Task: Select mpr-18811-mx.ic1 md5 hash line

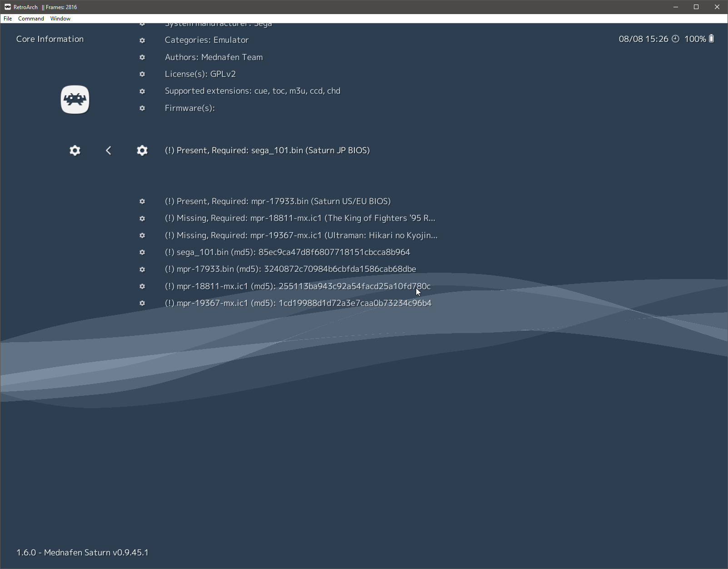Action: pyautogui.click(x=298, y=286)
